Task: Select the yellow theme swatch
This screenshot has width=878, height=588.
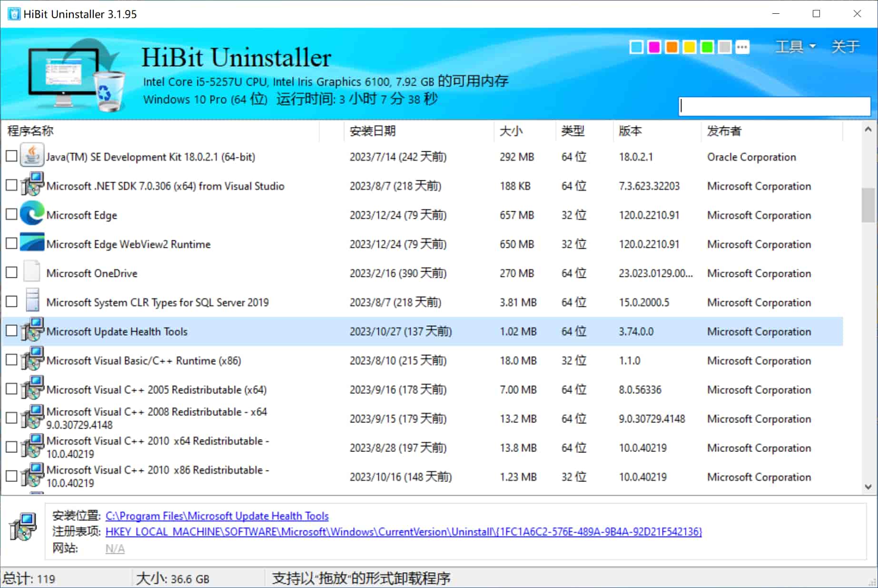Action: tap(689, 47)
